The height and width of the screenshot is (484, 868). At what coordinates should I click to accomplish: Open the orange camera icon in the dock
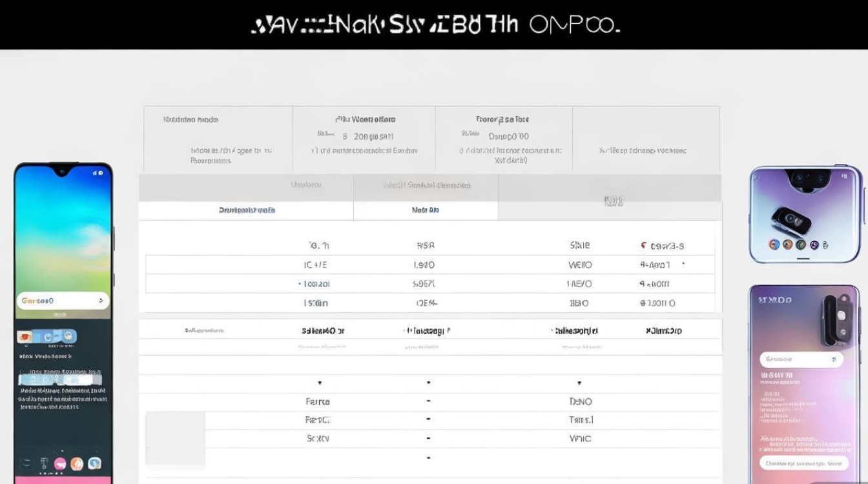pos(77,462)
